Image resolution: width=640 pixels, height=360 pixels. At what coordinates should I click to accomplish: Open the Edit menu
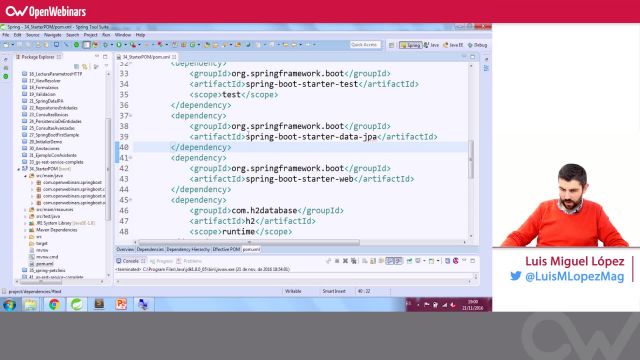[18, 35]
